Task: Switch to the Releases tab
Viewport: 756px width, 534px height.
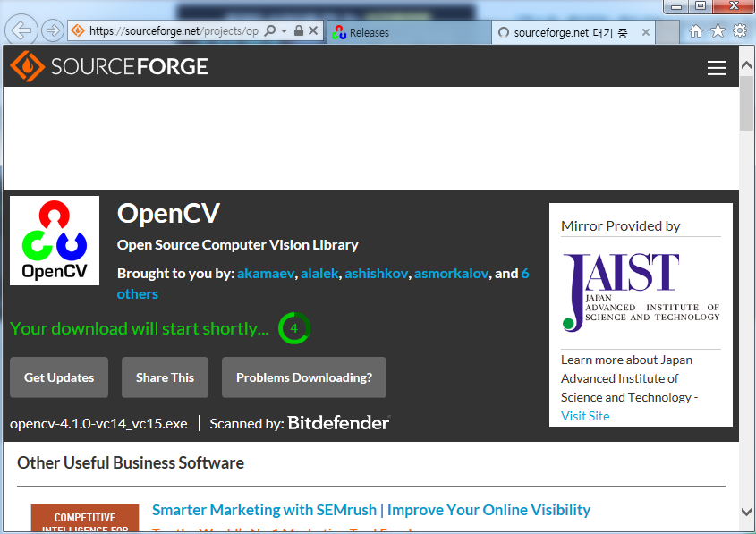Action: pyautogui.click(x=409, y=32)
